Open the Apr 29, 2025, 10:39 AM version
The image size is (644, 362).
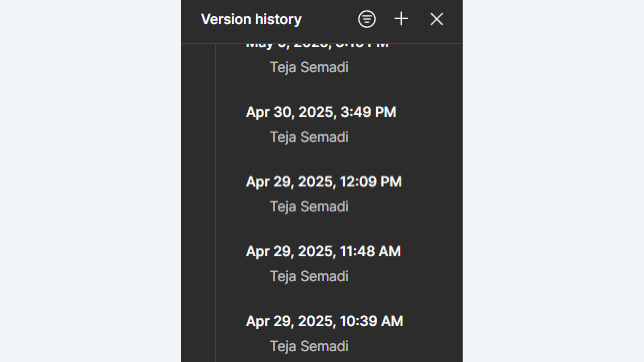click(x=324, y=321)
